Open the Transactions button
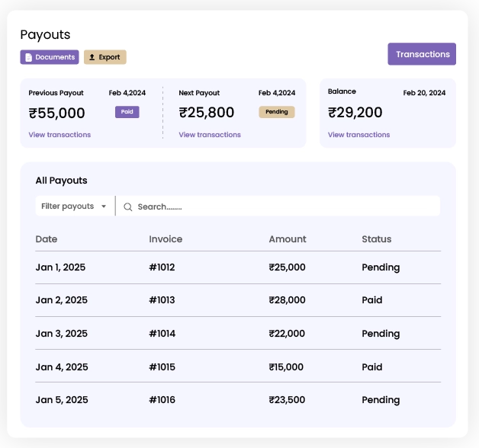Viewport: 479px width, 448px height. coord(422,54)
